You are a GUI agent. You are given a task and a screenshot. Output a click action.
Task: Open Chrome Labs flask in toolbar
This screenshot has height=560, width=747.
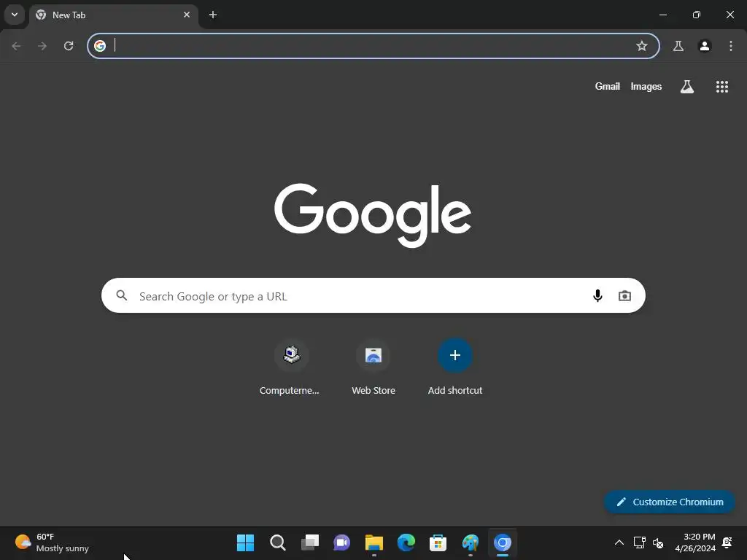coord(678,46)
